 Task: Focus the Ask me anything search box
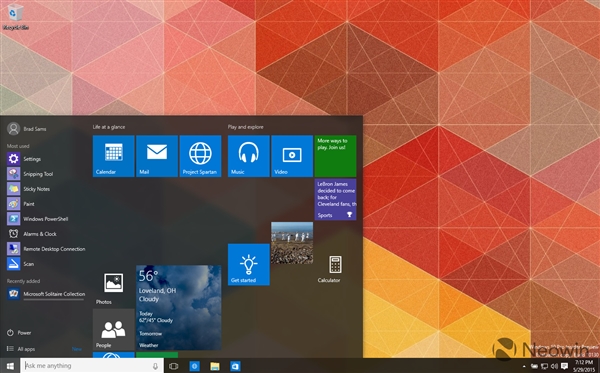click(92, 366)
